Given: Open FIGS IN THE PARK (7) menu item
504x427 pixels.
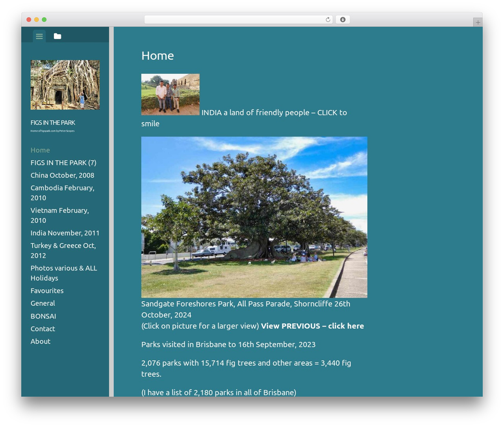Looking at the screenshot, I should click(63, 163).
